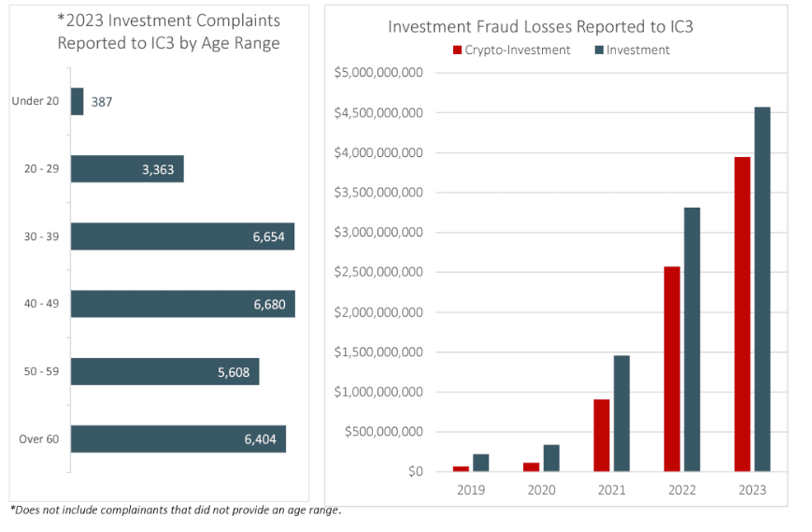Viewport: 812px width, 532px height.
Task: Select the 20 - 29 bar showing 3,363
Action: click(x=127, y=169)
